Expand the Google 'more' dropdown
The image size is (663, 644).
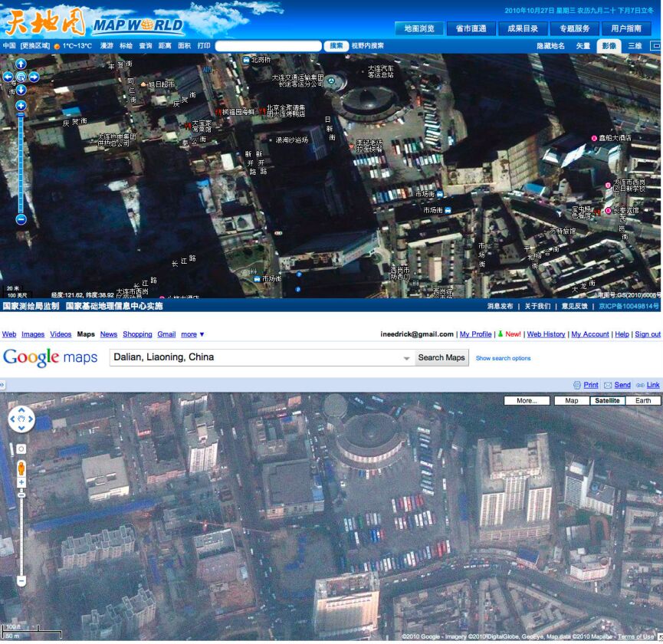[192, 334]
